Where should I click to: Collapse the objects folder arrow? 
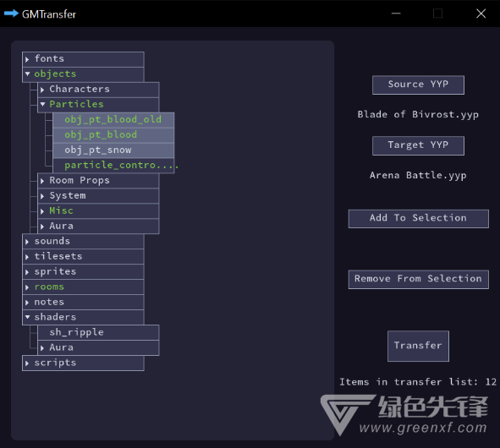(x=27, y=74)
